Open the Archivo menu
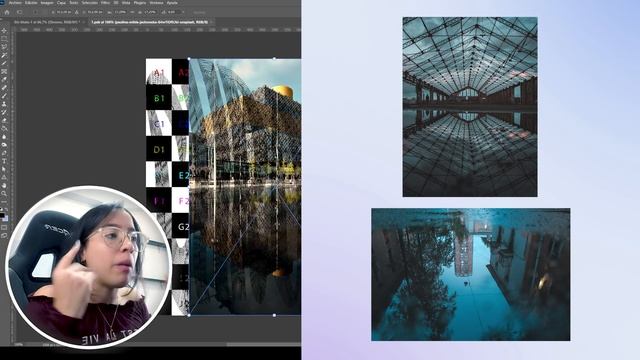 point(15,3)
